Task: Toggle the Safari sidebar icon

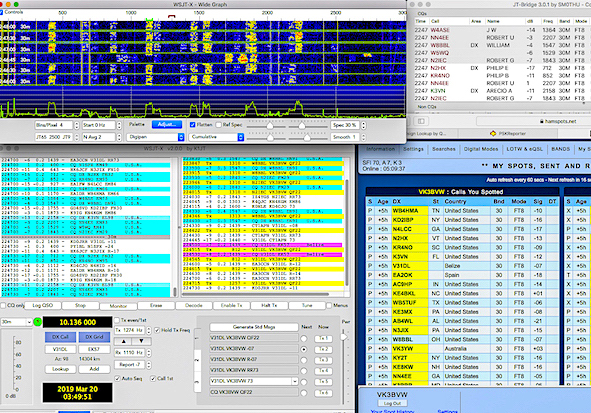Action: coord(421,121)
